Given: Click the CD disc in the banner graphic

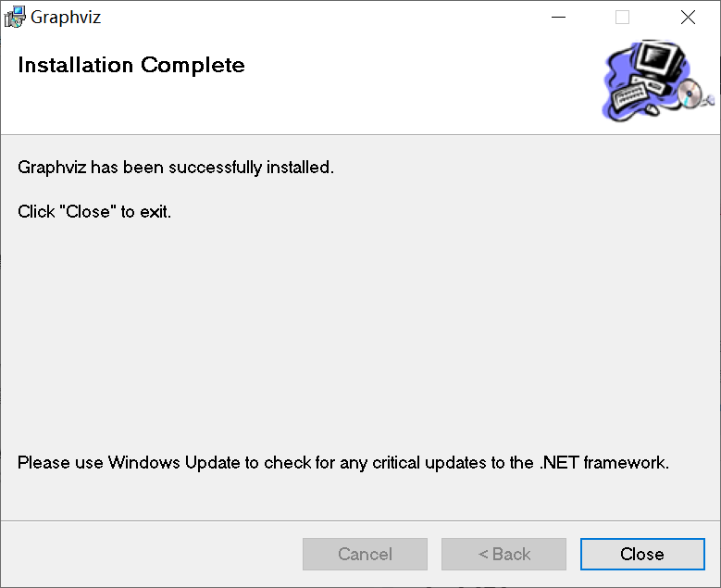Looking at the screenshot, I should coord(690,94).
